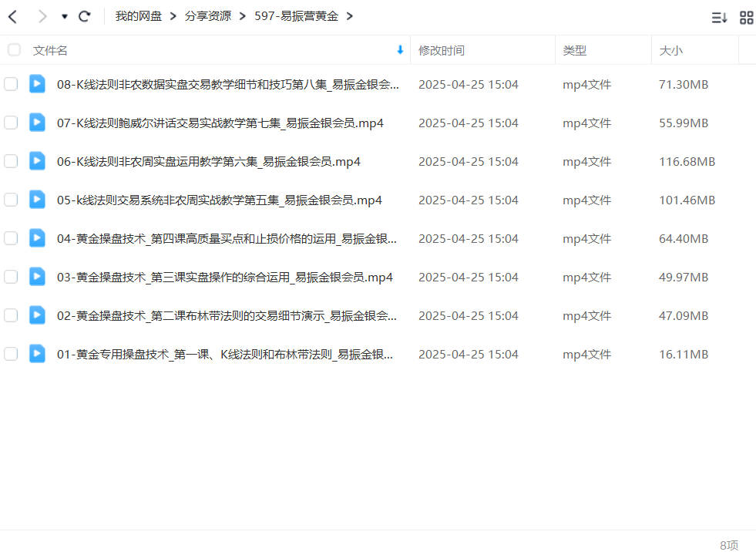Check the box for file 04-黄金操盘技术

click(x=11, y=238)
